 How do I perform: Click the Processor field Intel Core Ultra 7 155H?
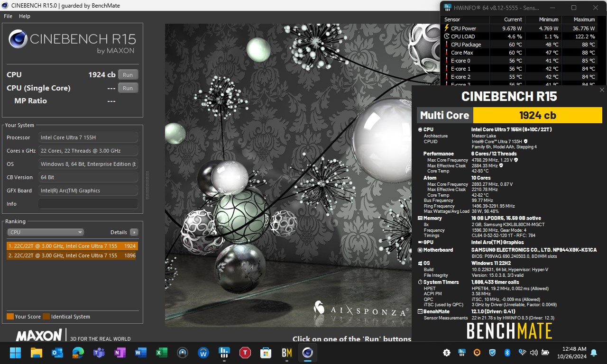[88, 137]
